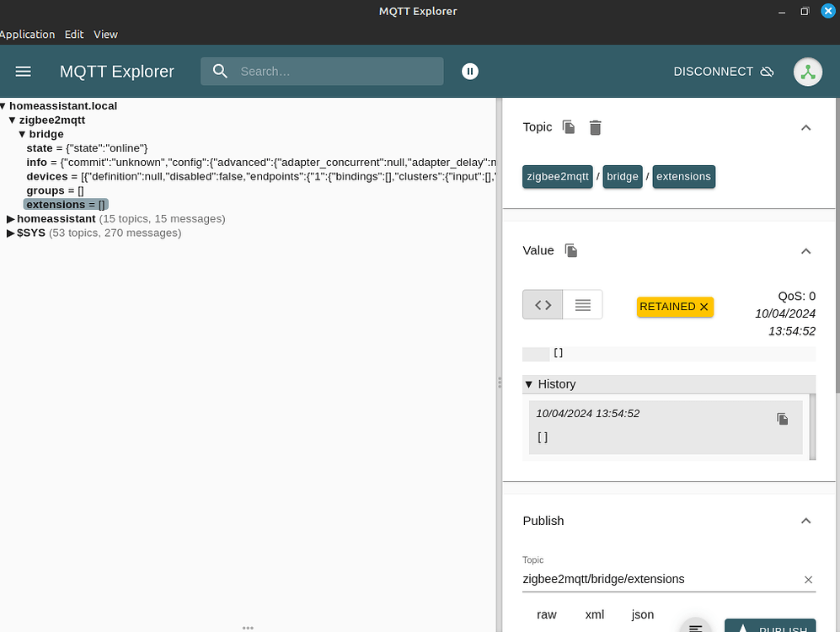This screenshot has height=632, width=840.
Task: Pause topic updates with pause button
Action: pyautogui.click(x=470, y=72)
